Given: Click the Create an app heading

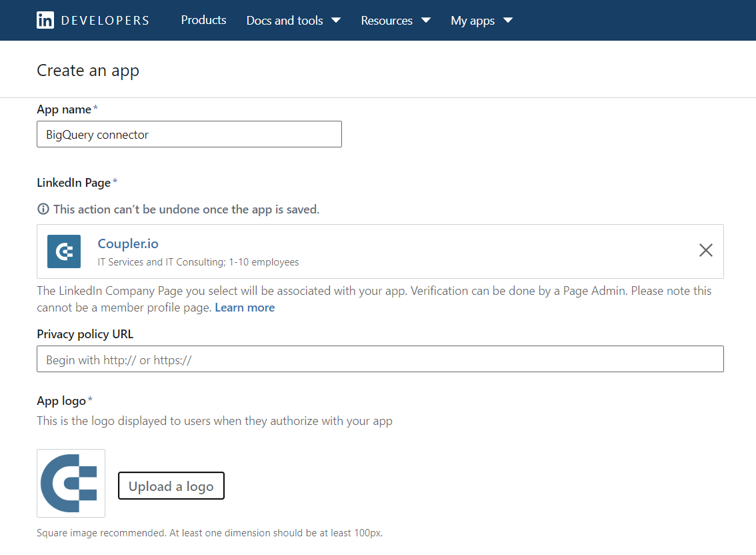Looking at the screenshot, I should (x=88, y=71).
